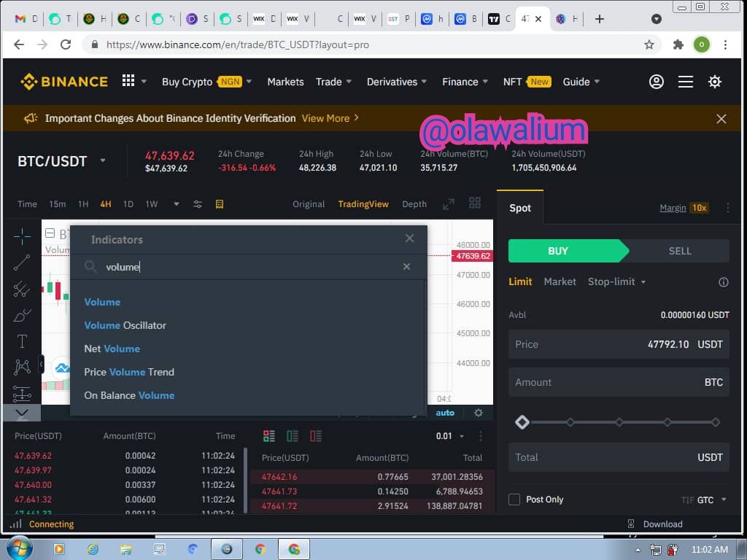Image resolution: width=747 pixels, height=560 pixels.
Task: Open the GTC time-in-force dropdown
Action: 712,500
